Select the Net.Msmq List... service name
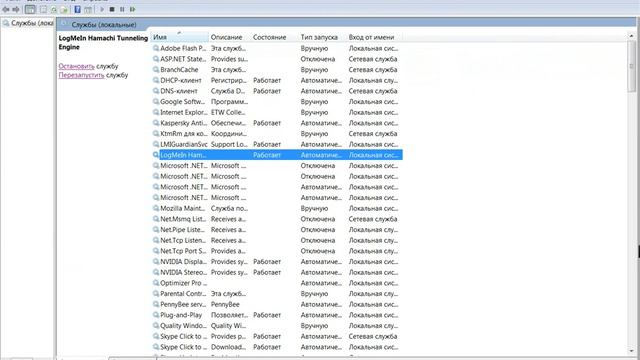Viewport: 640px width, 360px height. (183, 219)
